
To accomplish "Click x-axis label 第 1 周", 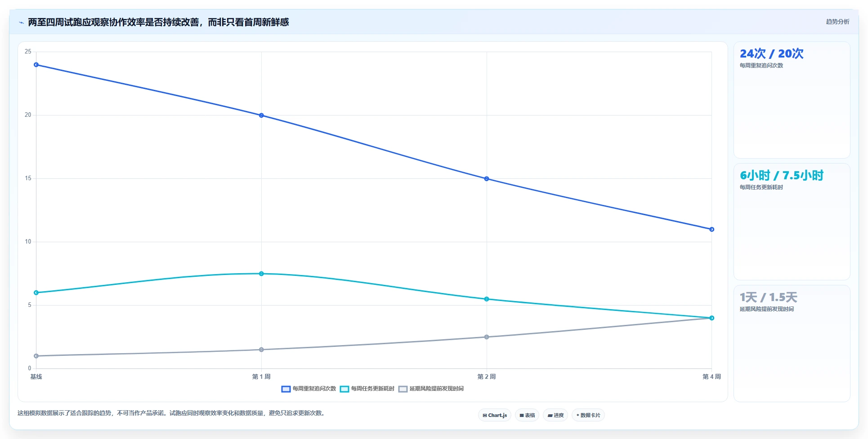I will [261, 377].
